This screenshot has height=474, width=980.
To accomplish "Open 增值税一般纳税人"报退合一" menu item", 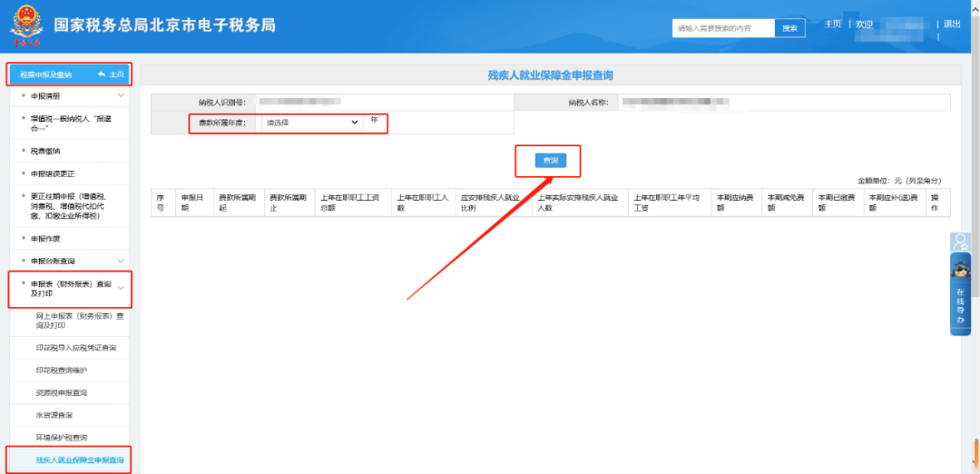I will coord(71,123).
